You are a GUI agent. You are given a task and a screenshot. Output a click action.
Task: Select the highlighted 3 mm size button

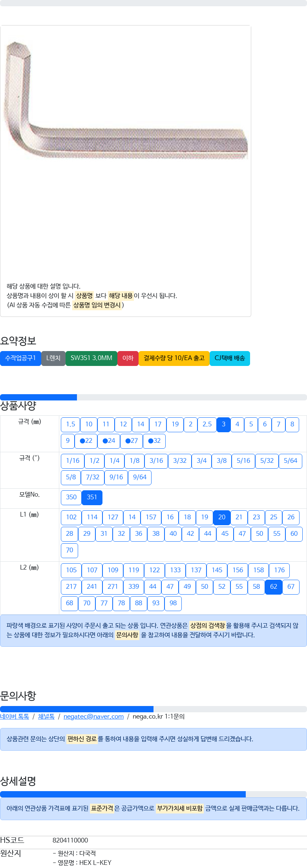[x=223, y=424]
